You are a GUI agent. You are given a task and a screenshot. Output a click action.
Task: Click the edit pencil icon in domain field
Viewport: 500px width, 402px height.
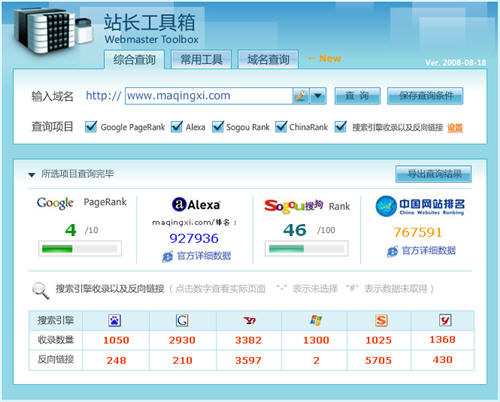coord(301,96)
